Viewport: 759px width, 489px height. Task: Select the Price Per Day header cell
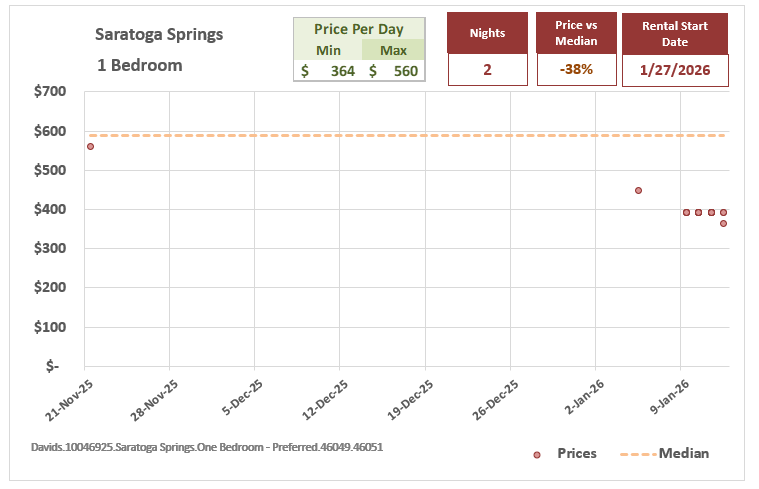pos(358,30)
